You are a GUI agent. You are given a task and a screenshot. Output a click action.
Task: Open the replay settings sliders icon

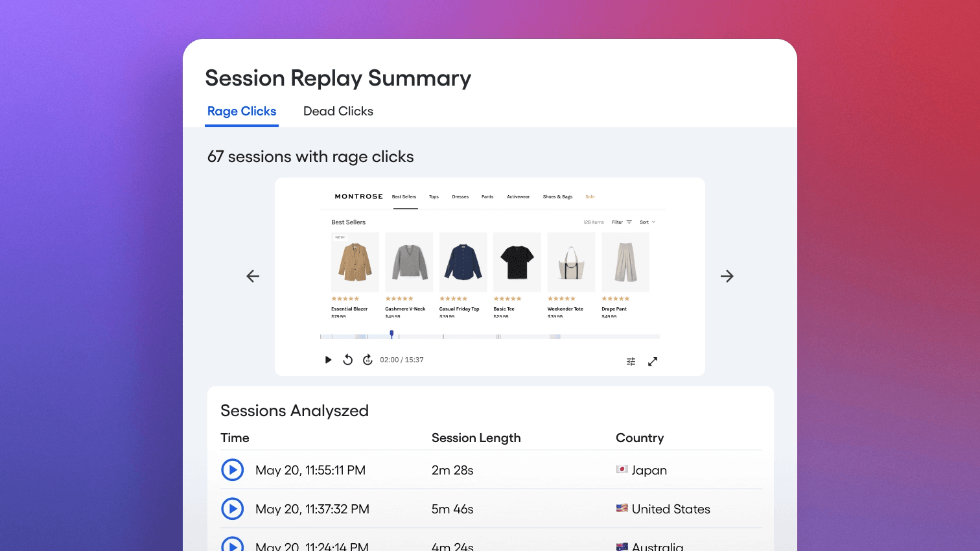point(631,362)
